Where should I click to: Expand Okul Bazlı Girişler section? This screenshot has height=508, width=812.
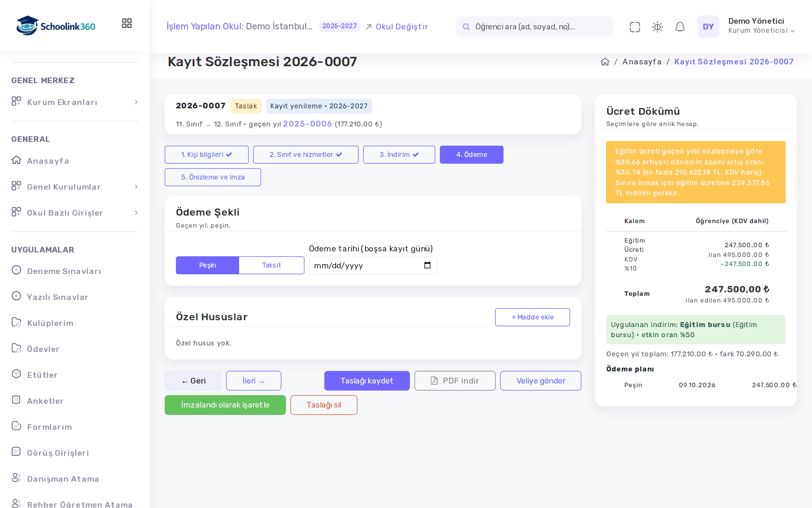click(x=75, y=213)
